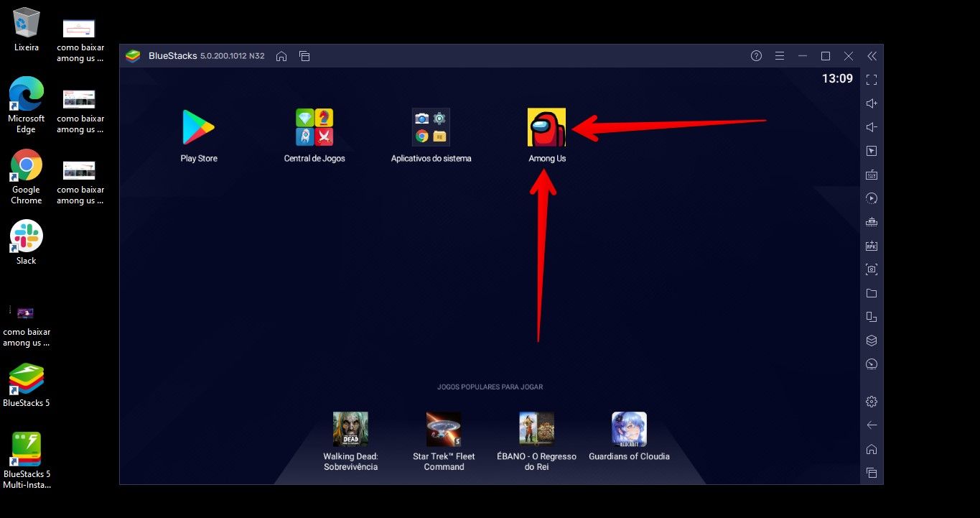Image resolution: width=980 pixels, height=518 pixels.
Task: Toggle Eco mode gauge icon
Action: 872,364
